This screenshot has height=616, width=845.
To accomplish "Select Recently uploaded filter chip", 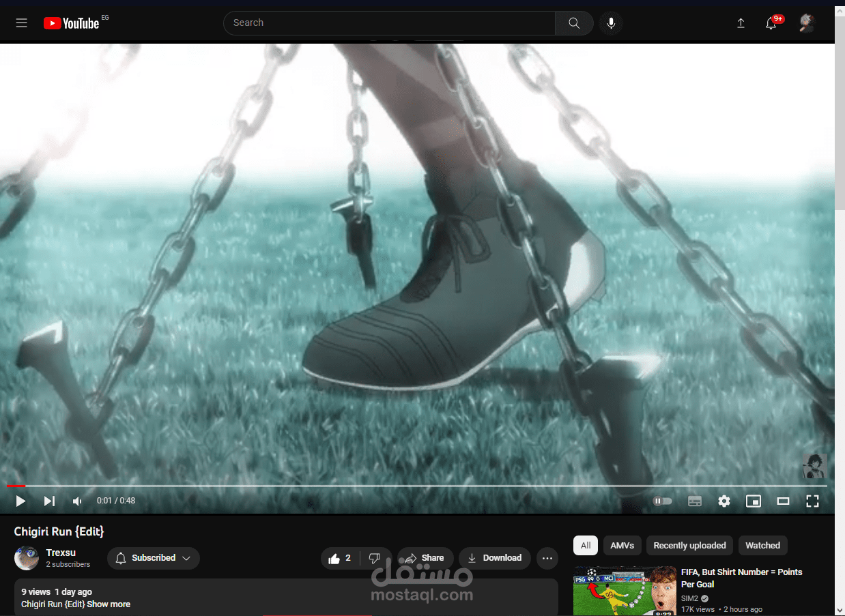I will [x=689, y=545].
